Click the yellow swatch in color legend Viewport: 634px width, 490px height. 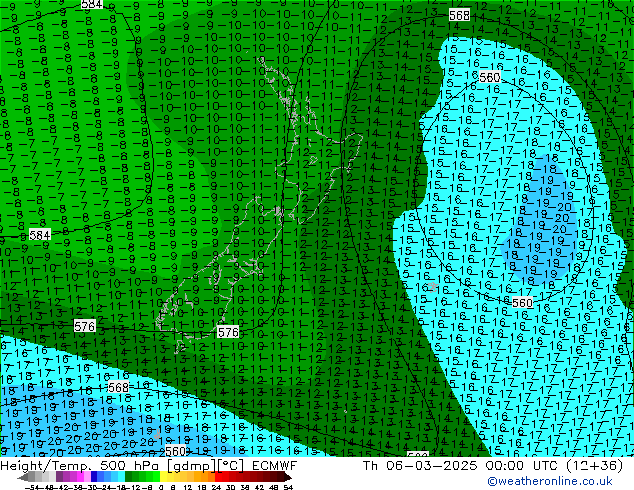pos(163,477)
